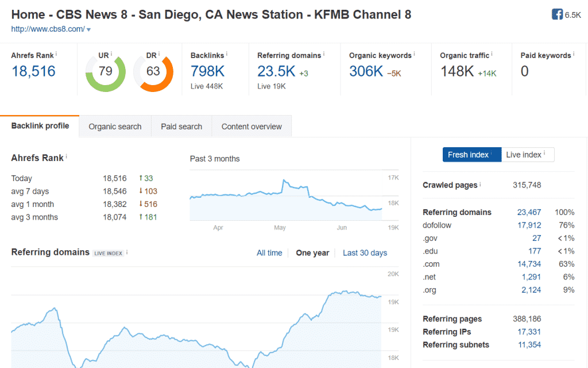The image size is (588, 368).
Task: Open the 177 .edu domains count
Action: [x=535, y=251]
